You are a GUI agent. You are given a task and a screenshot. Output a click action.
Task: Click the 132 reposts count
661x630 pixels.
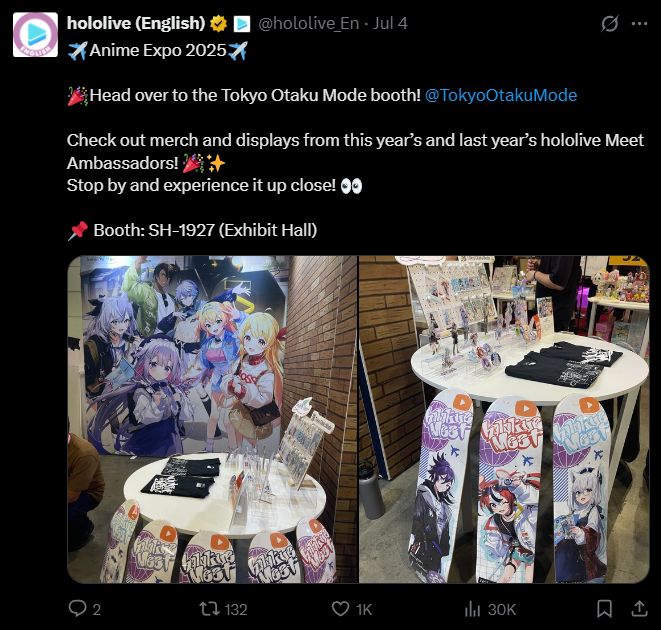pos(236,609)
